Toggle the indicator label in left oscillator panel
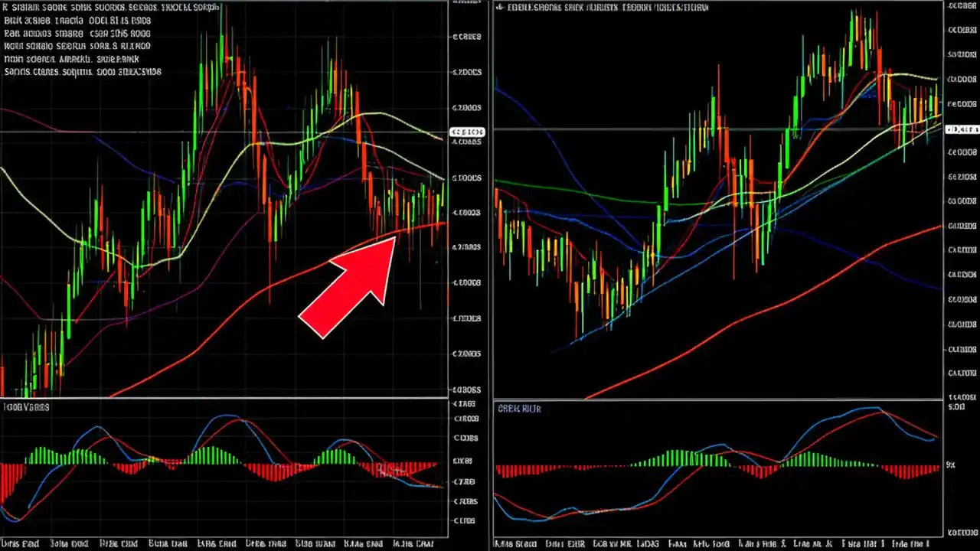Viewport: 980px width, 551px height. (27, 407)
